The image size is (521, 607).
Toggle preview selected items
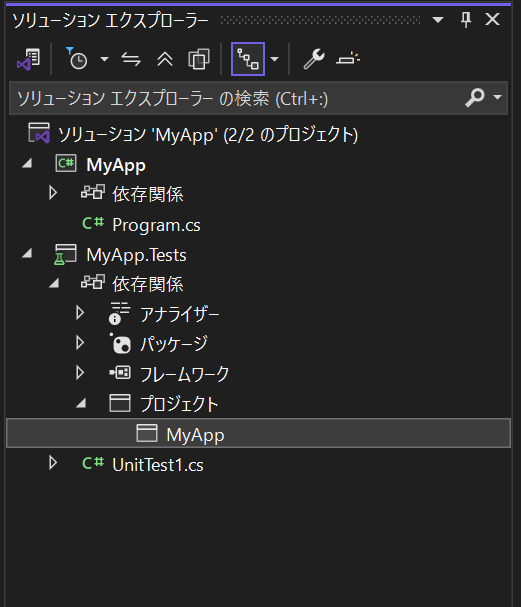click(x=348, y=59)
